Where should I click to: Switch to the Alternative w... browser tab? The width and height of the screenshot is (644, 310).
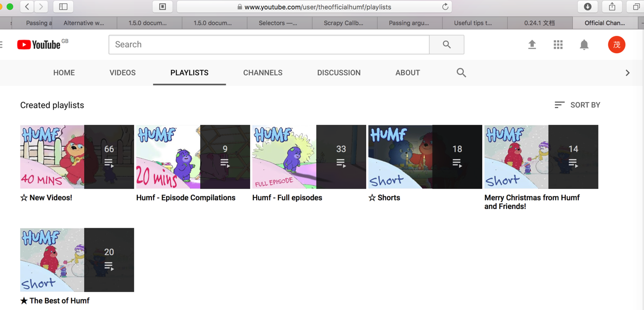(84, 23)
